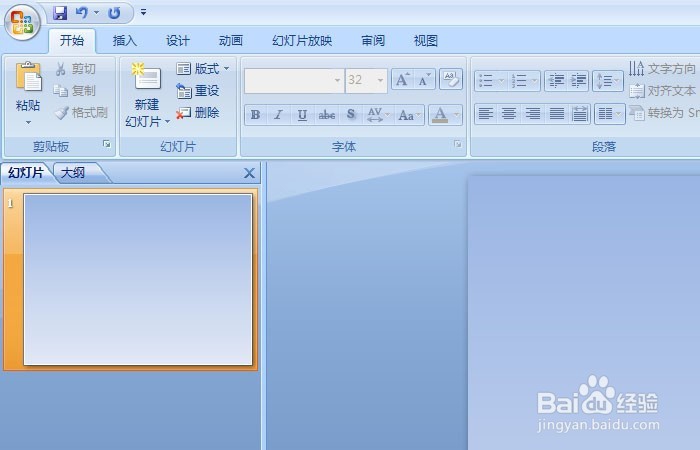Open the 版式 layout dropdown
The width and height of the screenshot is (700, 450).
[203, 69]
